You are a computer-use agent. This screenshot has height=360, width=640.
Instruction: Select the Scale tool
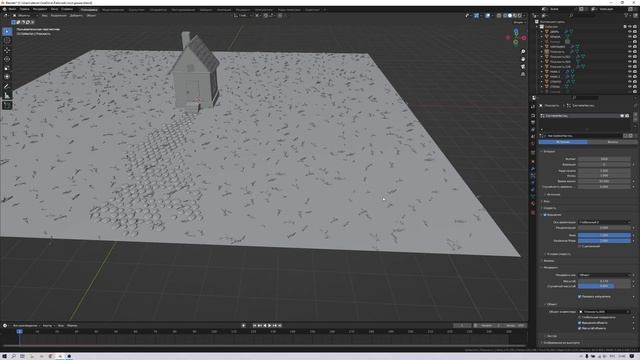pos(7,68)
